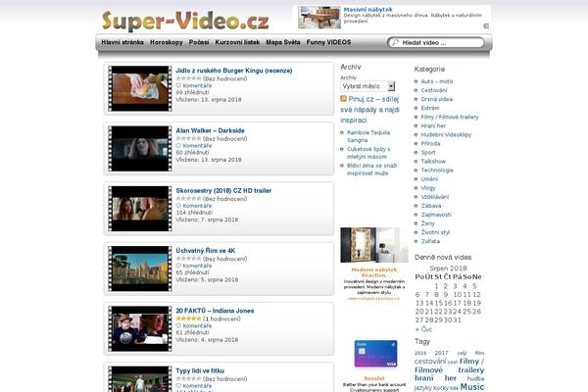
Task: Open Typy lidí ve fitku link
Action: (x=200, y=370)
